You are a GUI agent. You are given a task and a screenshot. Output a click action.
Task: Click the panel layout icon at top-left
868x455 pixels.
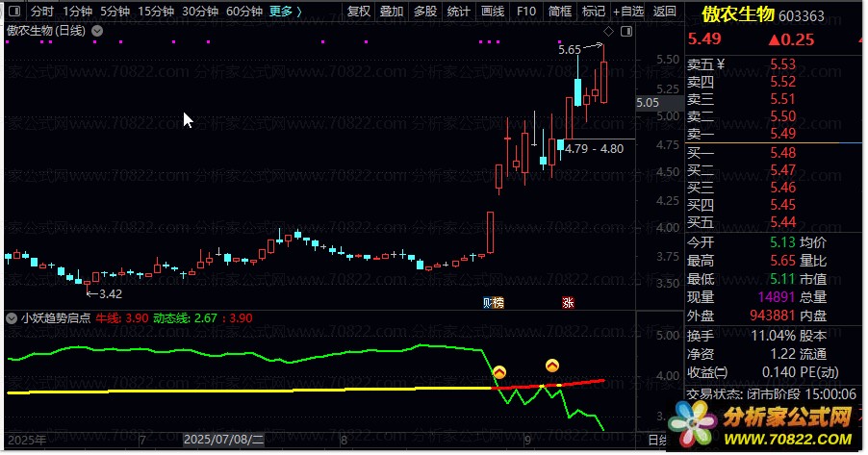coord(15,12)
